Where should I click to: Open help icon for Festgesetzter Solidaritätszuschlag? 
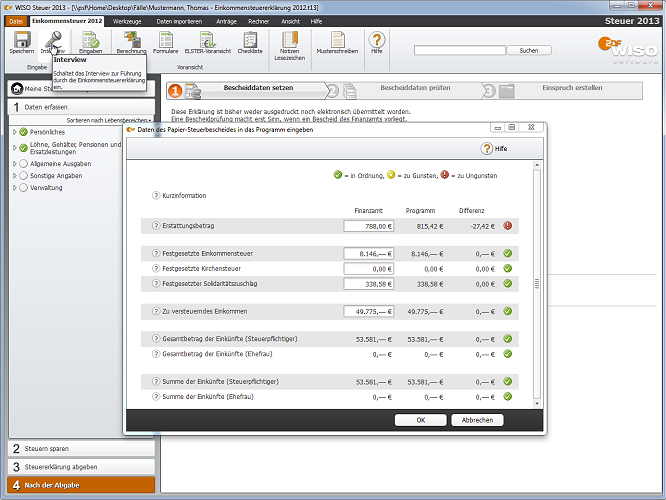click(x=156, y=283)
